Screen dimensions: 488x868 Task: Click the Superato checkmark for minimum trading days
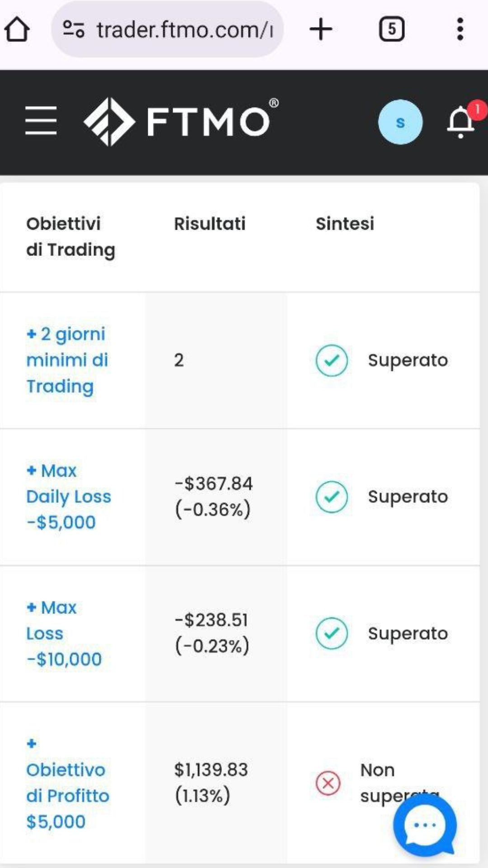[332, 360]
